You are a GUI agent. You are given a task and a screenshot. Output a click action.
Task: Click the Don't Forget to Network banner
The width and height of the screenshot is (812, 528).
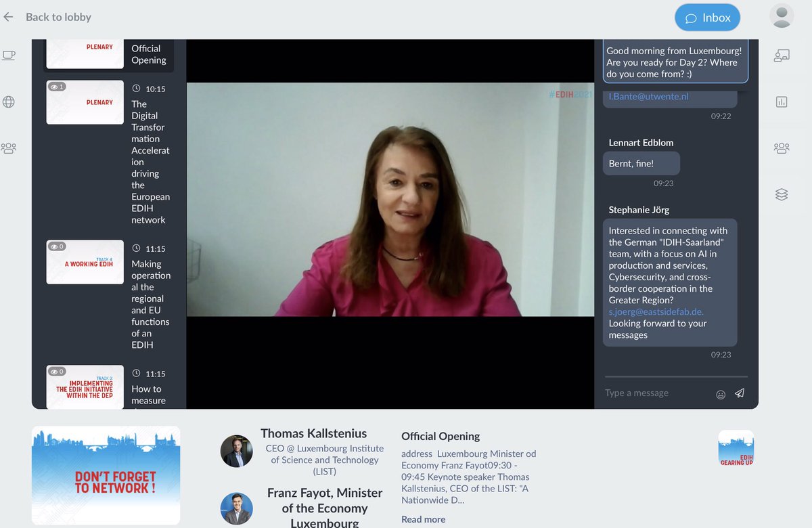[x=106, y=476]
